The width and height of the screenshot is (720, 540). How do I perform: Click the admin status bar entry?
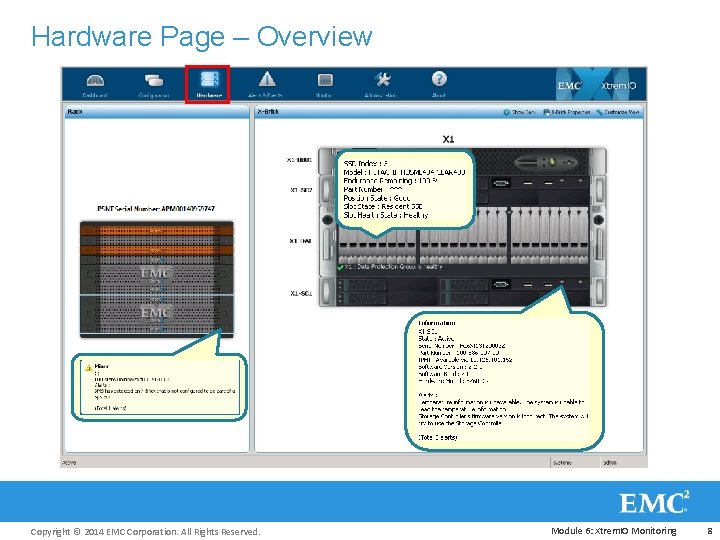coord(610,462)
